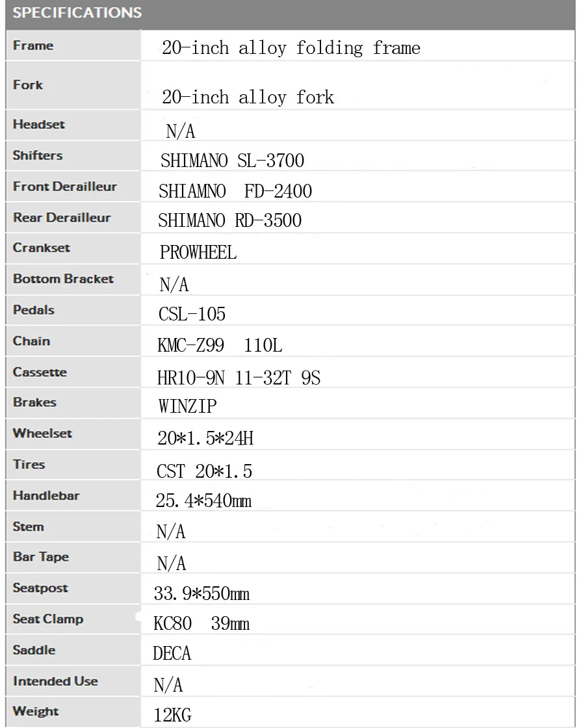Select the Front Derailleur label
This screenshot has width=585, height=728.
tap(65, 187)
